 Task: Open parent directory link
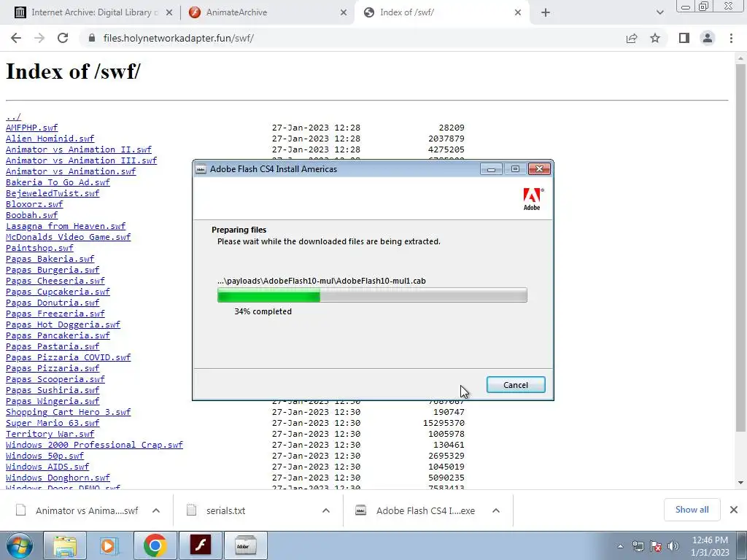click(13, 117)
